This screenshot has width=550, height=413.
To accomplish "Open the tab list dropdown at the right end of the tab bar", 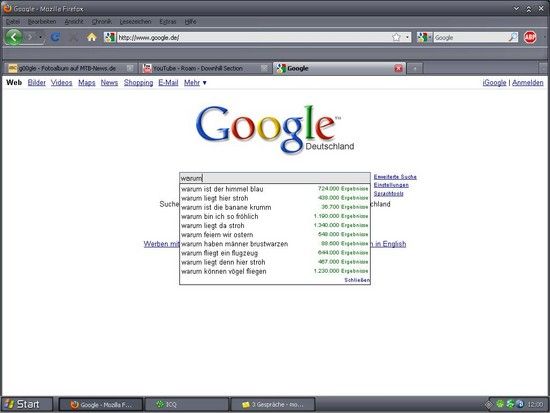I will 543,68.
